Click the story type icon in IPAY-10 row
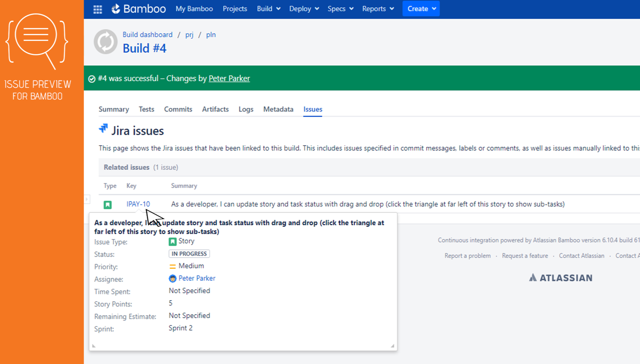This screenshot has height=364, width=640. (x=108, y=205)
